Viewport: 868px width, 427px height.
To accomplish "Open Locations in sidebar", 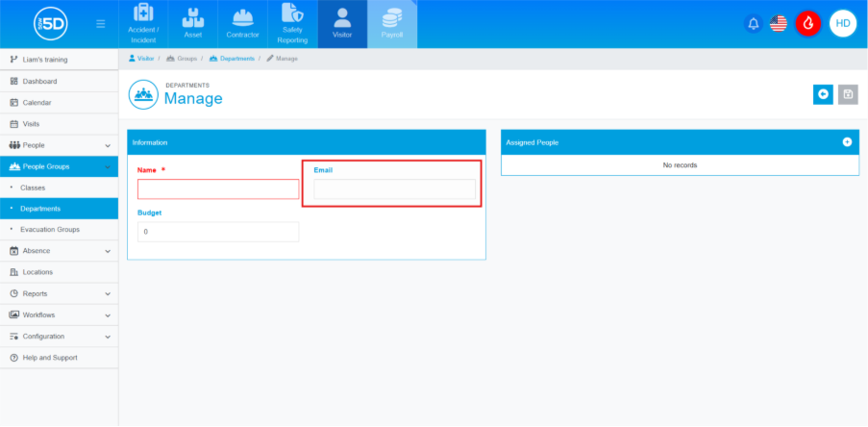I will pyautogui.click(x=59, y=272).
